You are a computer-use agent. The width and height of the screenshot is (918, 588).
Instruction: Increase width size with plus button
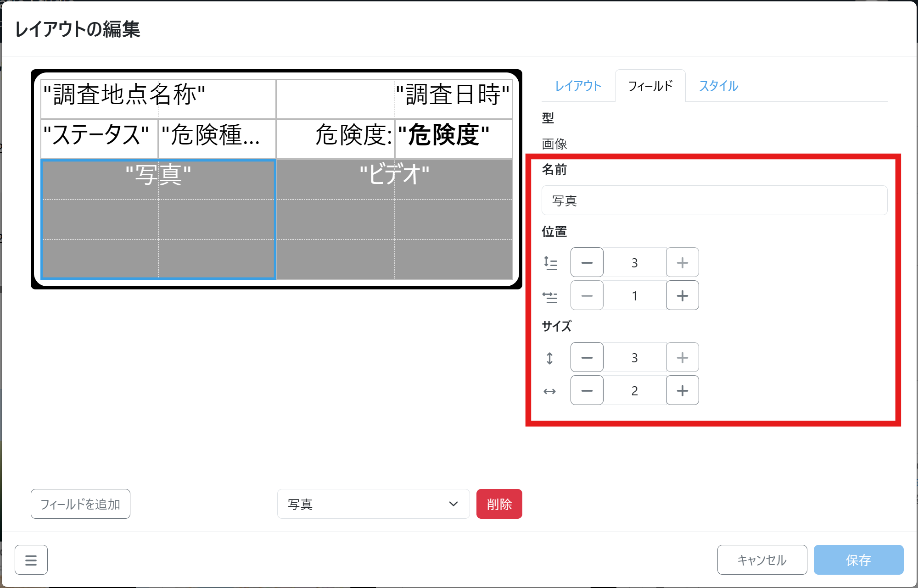tap(682, 390)
